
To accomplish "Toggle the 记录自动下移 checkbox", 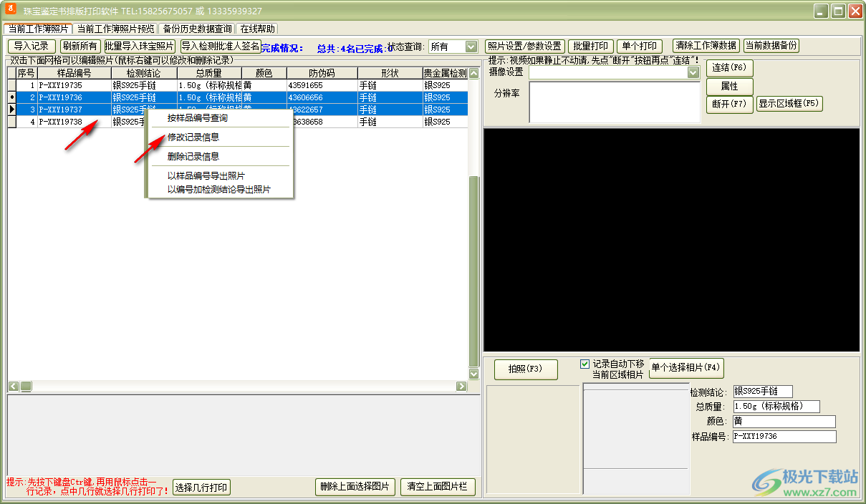I will point(584,364).
